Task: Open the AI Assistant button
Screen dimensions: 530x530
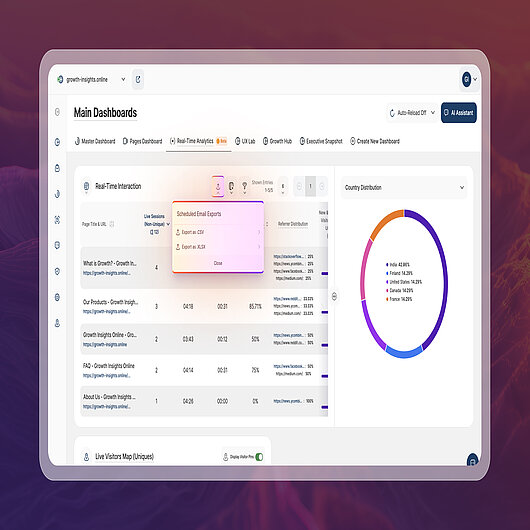Action: (459, 113)
